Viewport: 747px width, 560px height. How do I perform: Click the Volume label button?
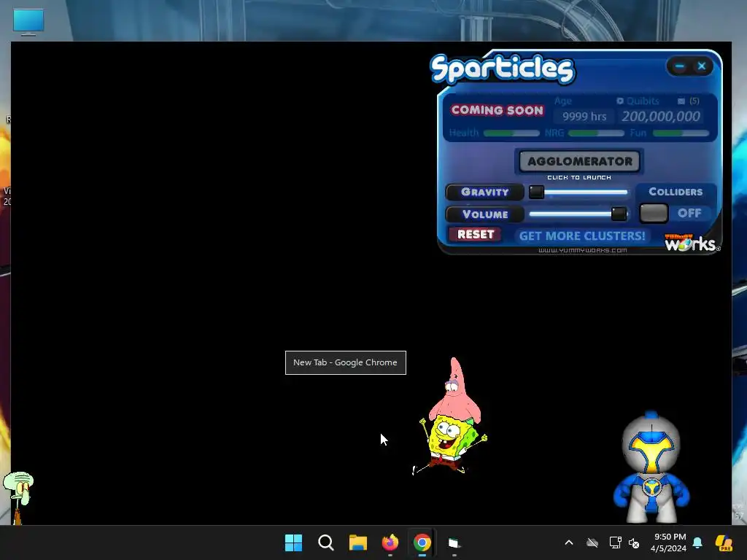484,214
